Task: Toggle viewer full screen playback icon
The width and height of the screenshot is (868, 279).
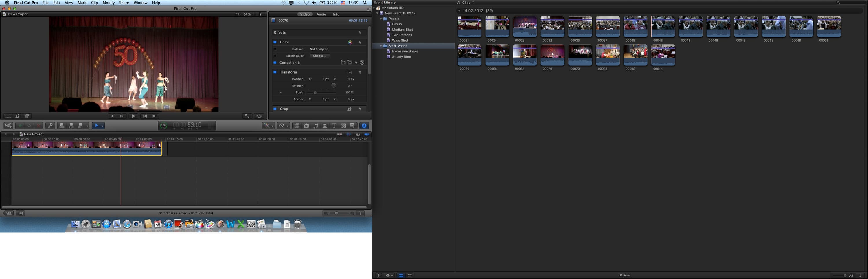Action: (247, 116)
